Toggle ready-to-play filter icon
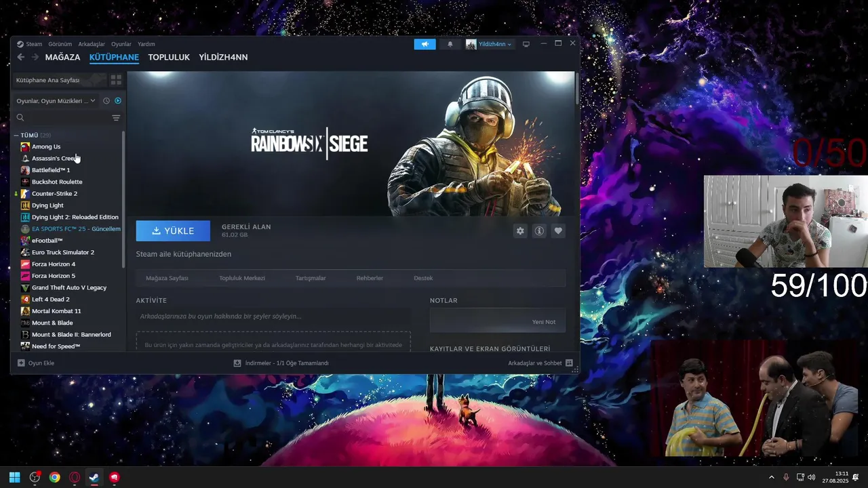The width and height of the screenshot is (868, 488). coord(118,101)
